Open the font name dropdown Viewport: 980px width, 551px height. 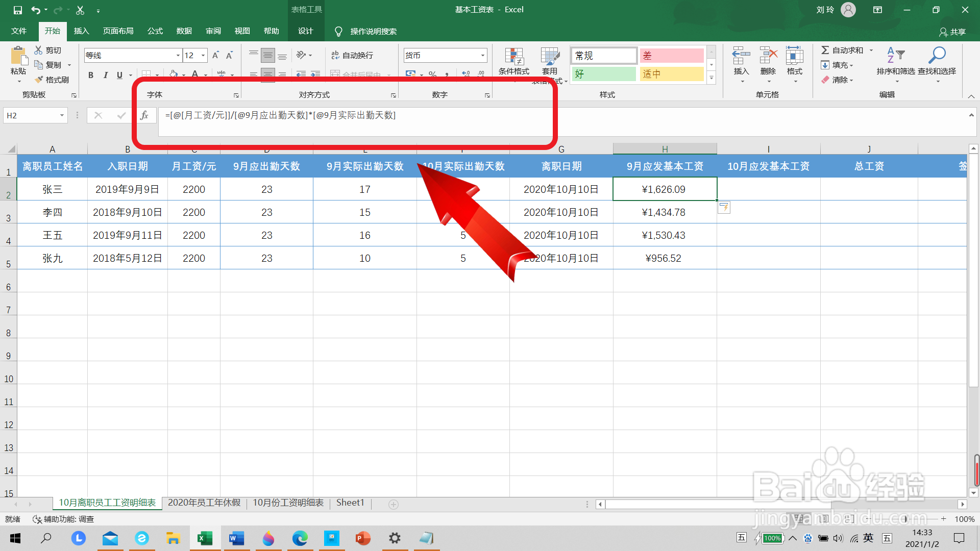178,55
